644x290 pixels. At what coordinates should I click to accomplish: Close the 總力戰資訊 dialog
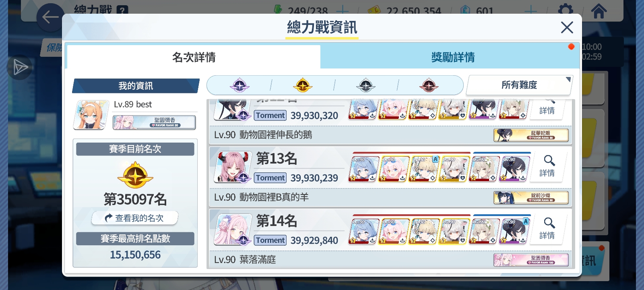(567, 27)
